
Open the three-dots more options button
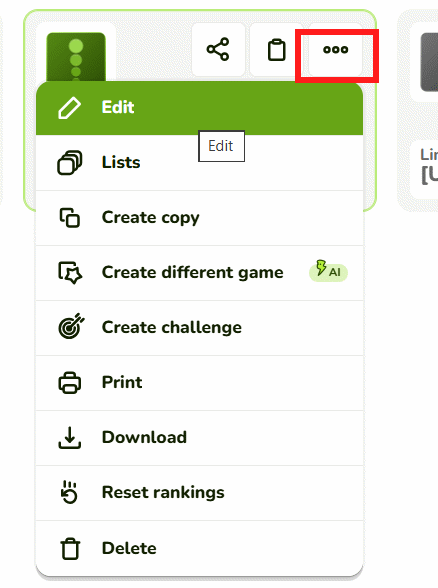click(336, 49)
